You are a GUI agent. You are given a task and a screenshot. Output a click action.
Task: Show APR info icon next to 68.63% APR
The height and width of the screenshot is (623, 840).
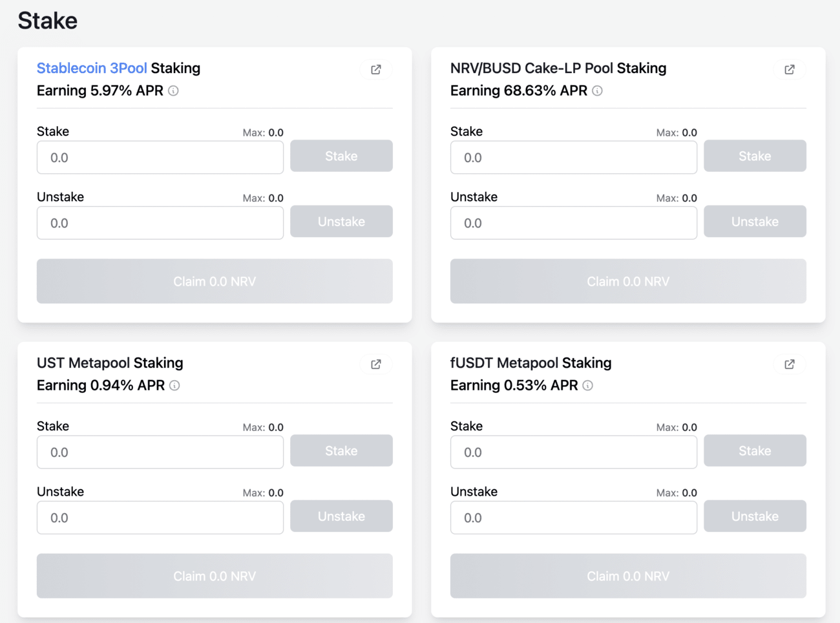pos(598,91)
